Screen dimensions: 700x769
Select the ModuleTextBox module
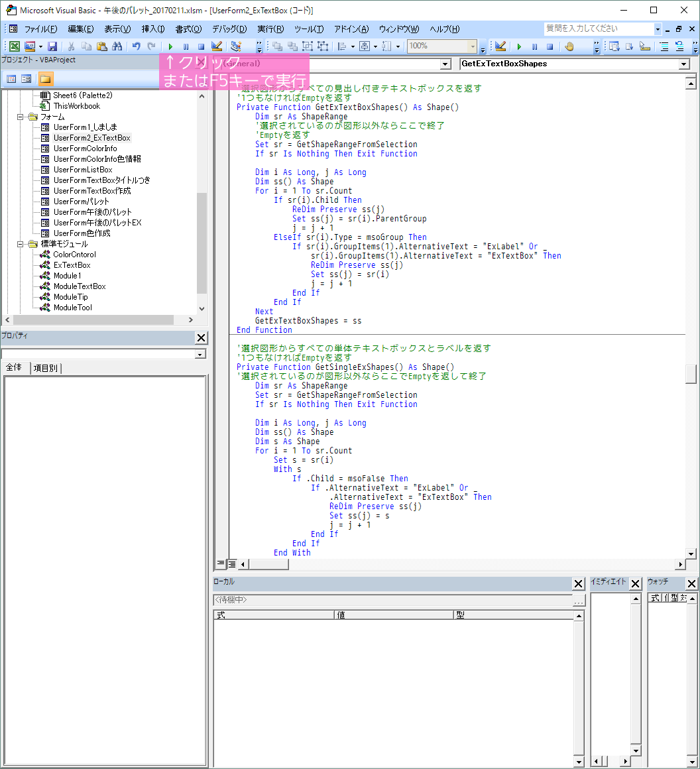(80, 286)
